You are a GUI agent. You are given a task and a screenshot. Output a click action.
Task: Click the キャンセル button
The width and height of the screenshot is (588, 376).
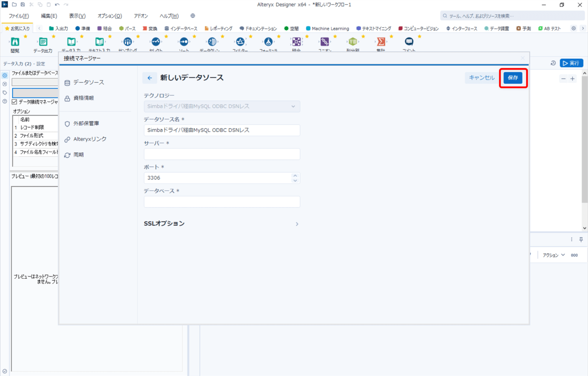[482, 78]
